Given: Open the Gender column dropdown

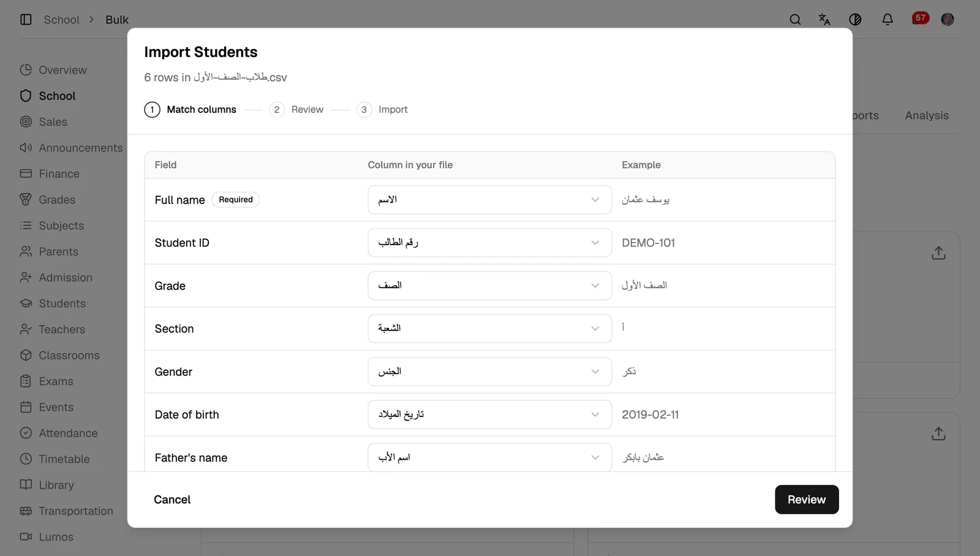Looking at the screenshot, I should (x=489, y=371).
